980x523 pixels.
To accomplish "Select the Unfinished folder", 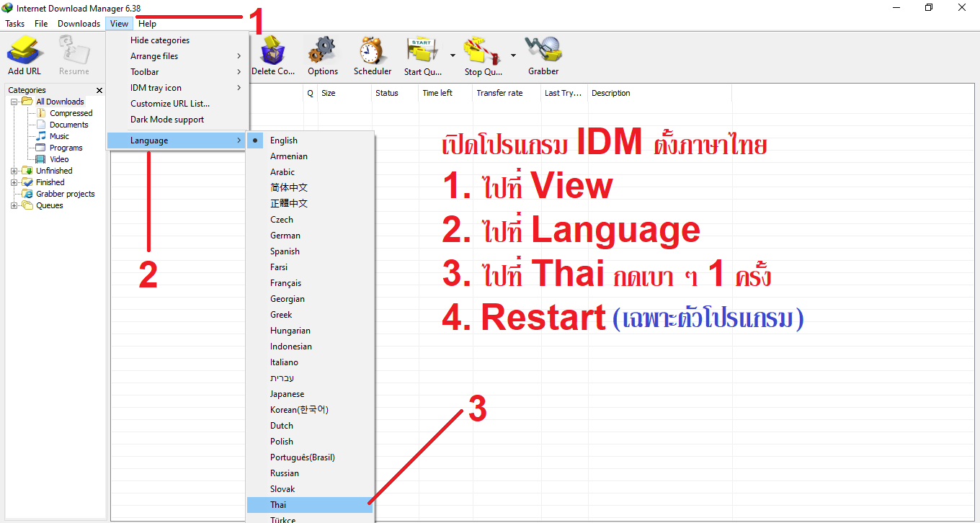I will [x=54, y=171].
